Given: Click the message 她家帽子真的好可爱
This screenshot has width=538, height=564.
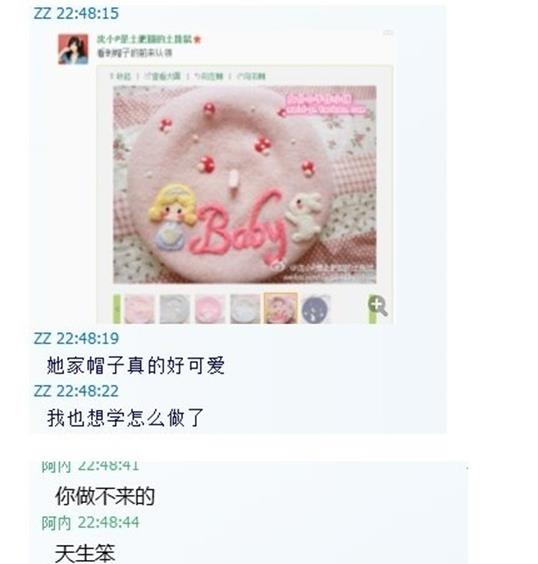Looking at the screenshot, I should coord(136,365).
